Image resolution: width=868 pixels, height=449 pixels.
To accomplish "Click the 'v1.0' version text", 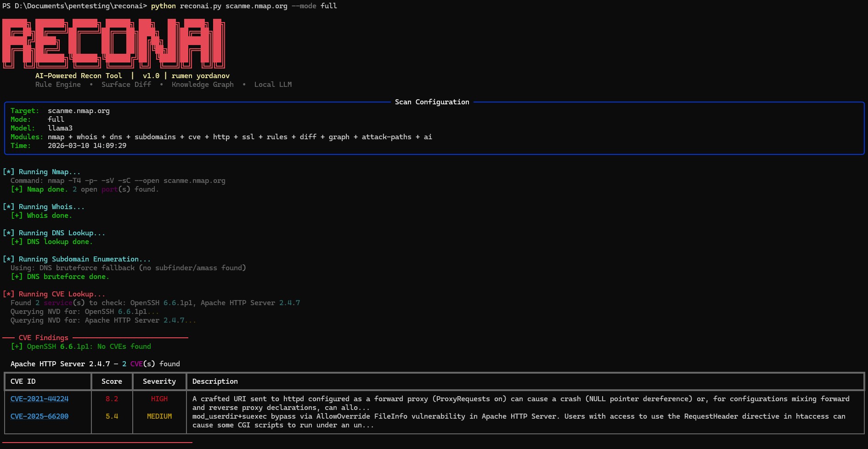I will tap(151, 76).
